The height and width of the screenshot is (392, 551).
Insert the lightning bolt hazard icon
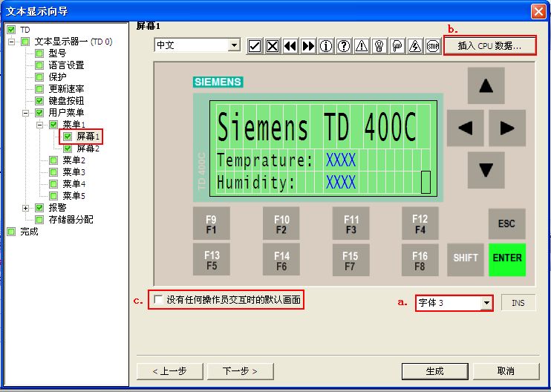point(415,46)
